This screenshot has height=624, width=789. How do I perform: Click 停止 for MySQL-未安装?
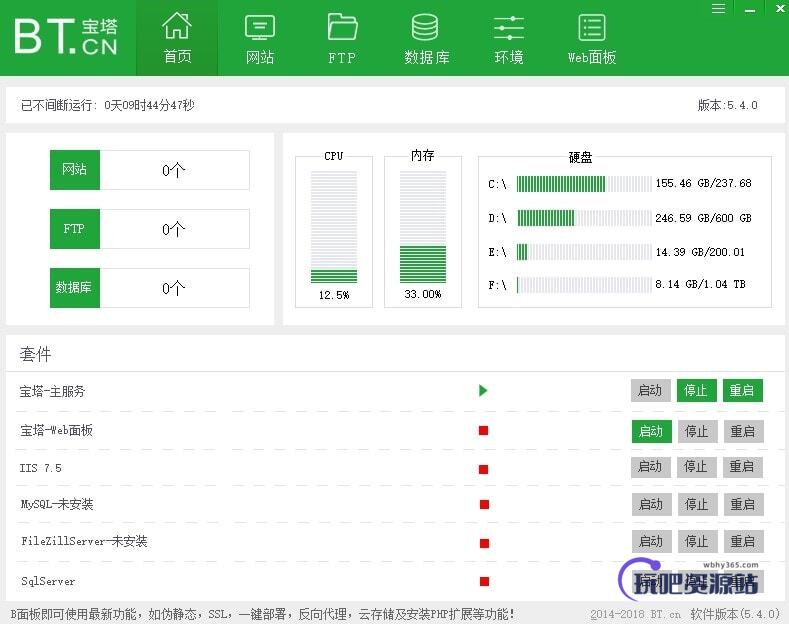[x=697, y=504]
